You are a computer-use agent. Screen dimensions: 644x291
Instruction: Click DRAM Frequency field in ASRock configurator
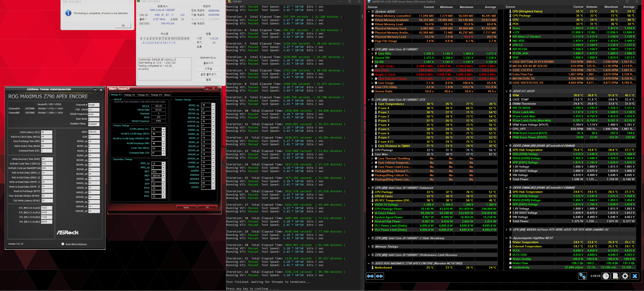click(x=94, y=114)
